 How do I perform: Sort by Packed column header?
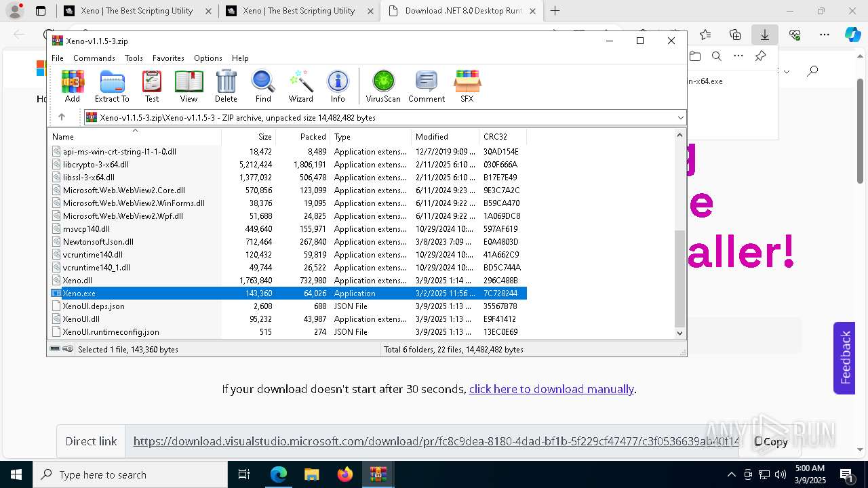(302, 136)
